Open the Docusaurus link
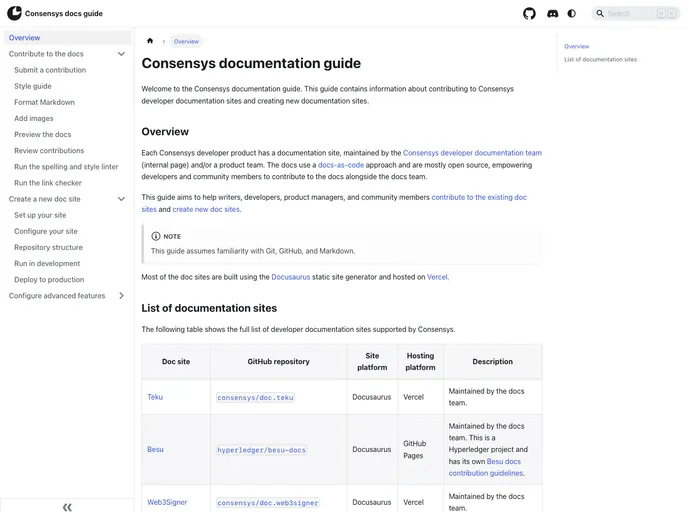The width and height of the screenshot is (688, 512). (x=290, y=277)
